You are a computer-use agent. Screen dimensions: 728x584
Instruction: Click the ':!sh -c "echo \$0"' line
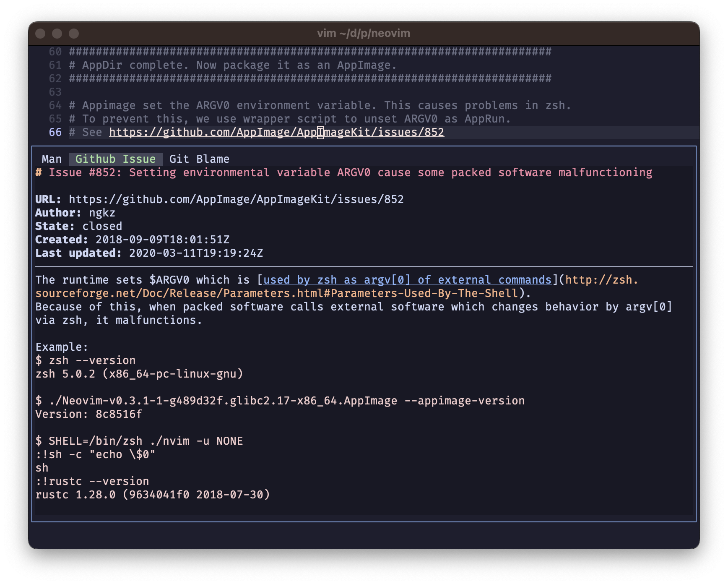click(96, 454)
